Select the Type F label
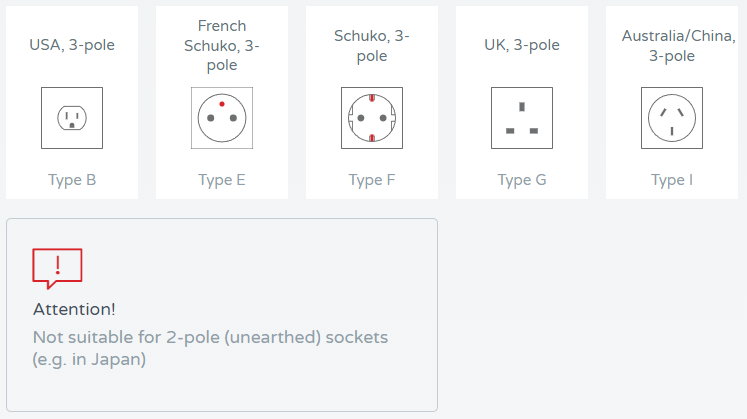Image resolution: width=747 pixels, height=419 pixels. [x=372, y=181]
